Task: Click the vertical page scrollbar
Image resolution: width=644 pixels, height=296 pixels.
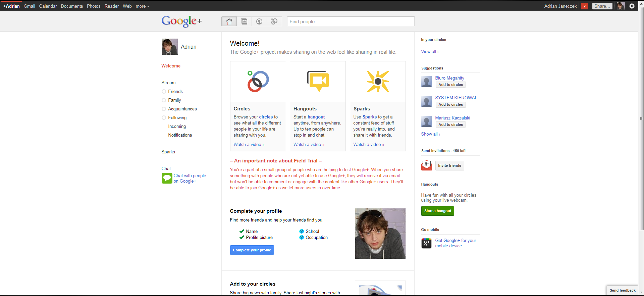Action: (x=641, y=118)
